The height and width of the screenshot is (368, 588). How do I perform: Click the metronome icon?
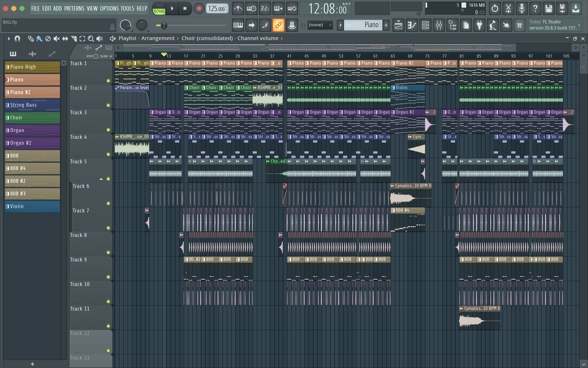(x=238, y=9)
